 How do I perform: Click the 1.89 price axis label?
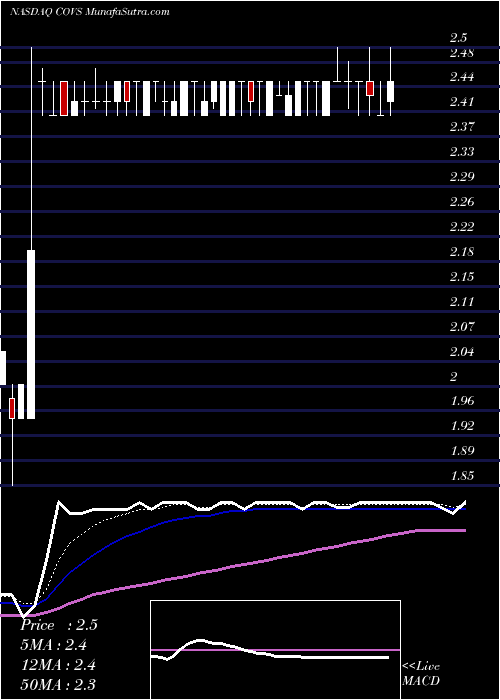(462, 451)
